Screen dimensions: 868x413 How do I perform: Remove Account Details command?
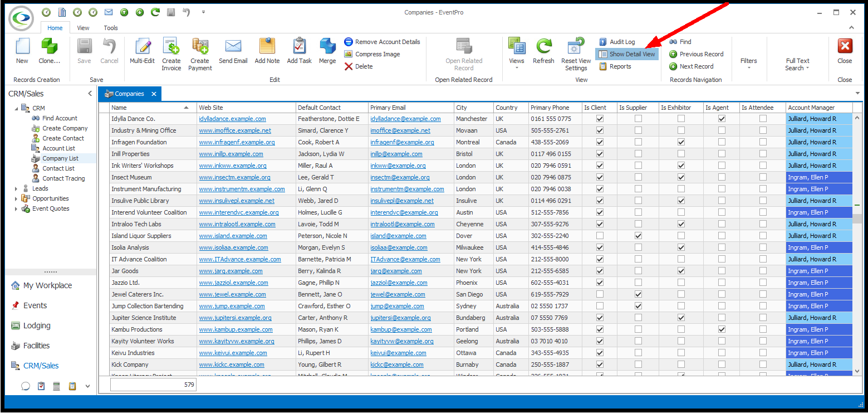(x=382, y=42)
